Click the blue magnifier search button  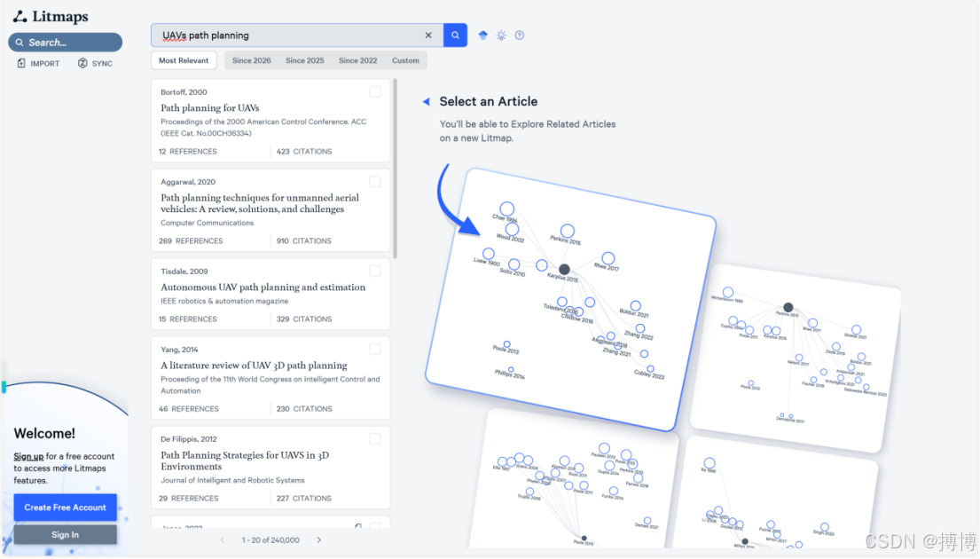[x=455, y=35]
